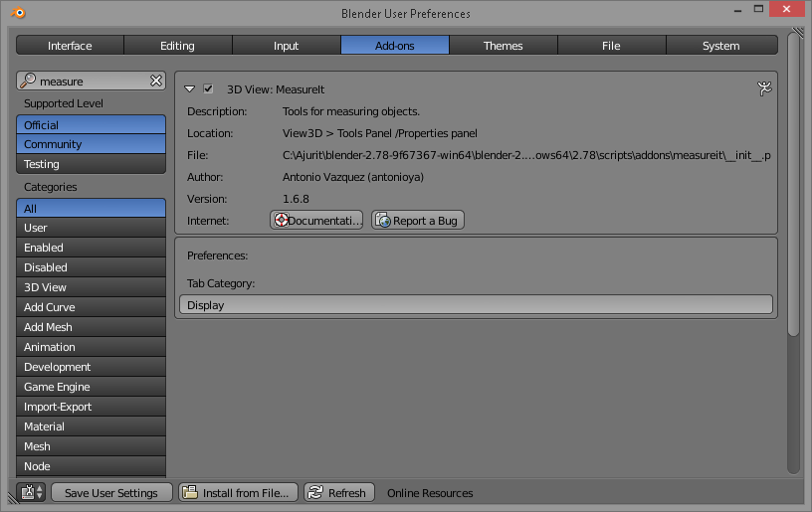
Task: Select the Add-ons tab
Action: point(395,45)
